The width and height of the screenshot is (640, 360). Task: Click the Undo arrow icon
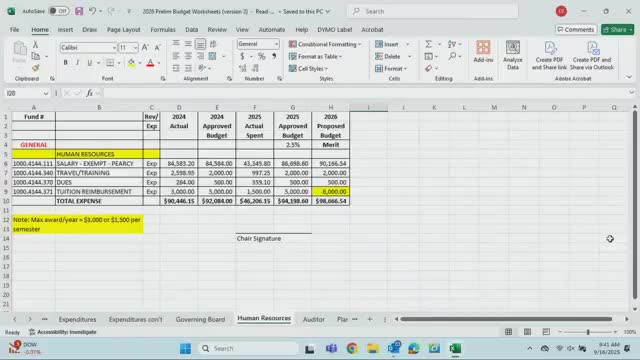(92, 11)
